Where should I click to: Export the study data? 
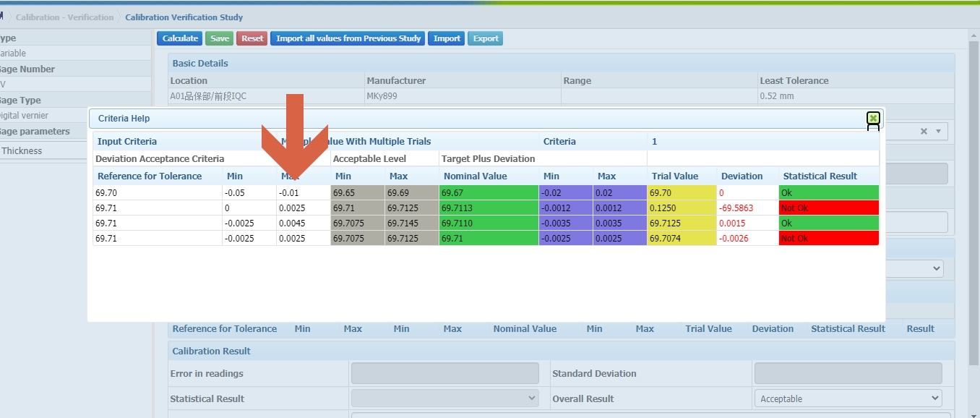[x=486, y=38]
